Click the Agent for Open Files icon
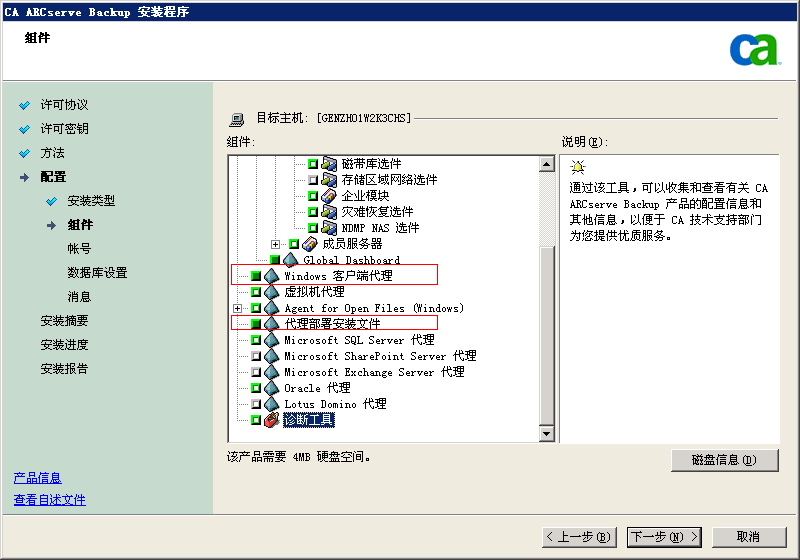The width and height of the screenshot is (800, 560). pos(271,308)
